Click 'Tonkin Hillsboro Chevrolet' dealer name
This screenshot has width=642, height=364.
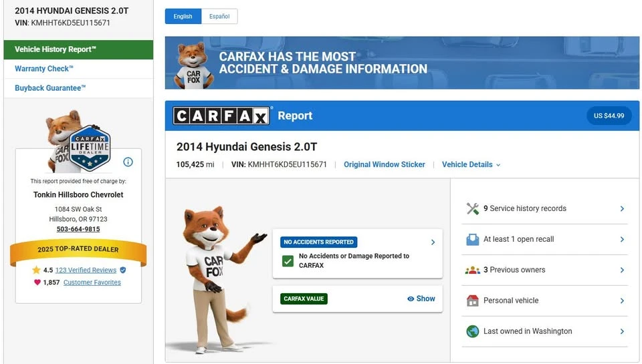78,194
